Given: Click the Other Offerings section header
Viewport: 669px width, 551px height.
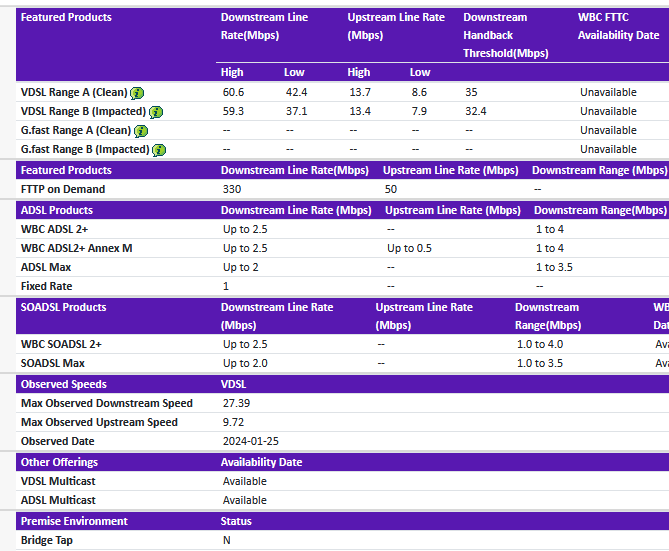Looking at the screenshot, I should click(x=59, y=462).
